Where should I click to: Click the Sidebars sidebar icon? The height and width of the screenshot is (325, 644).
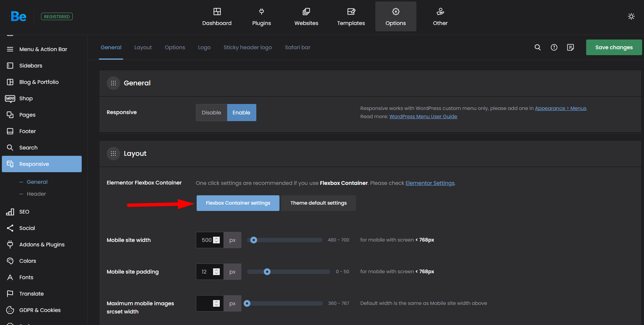pos(10,66)
